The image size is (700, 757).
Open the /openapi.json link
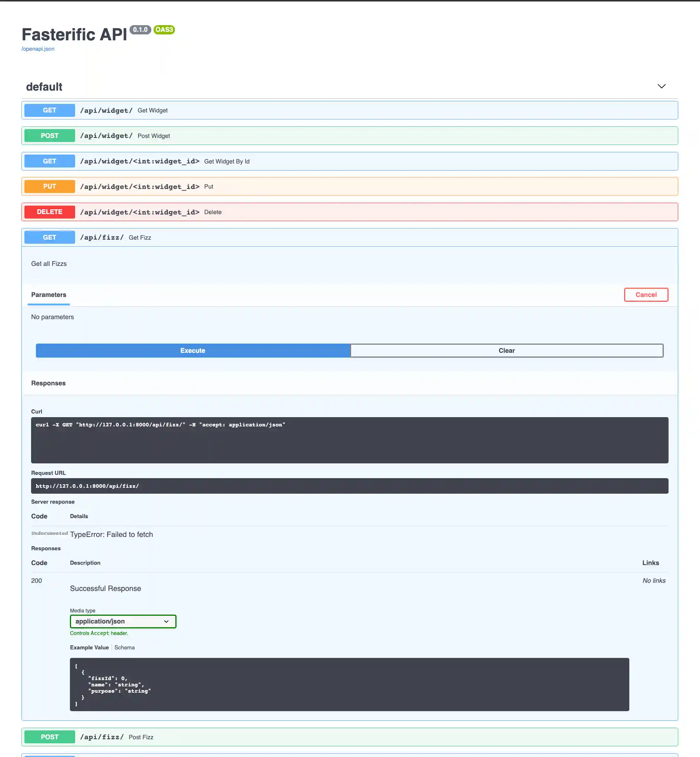point(38,49)
